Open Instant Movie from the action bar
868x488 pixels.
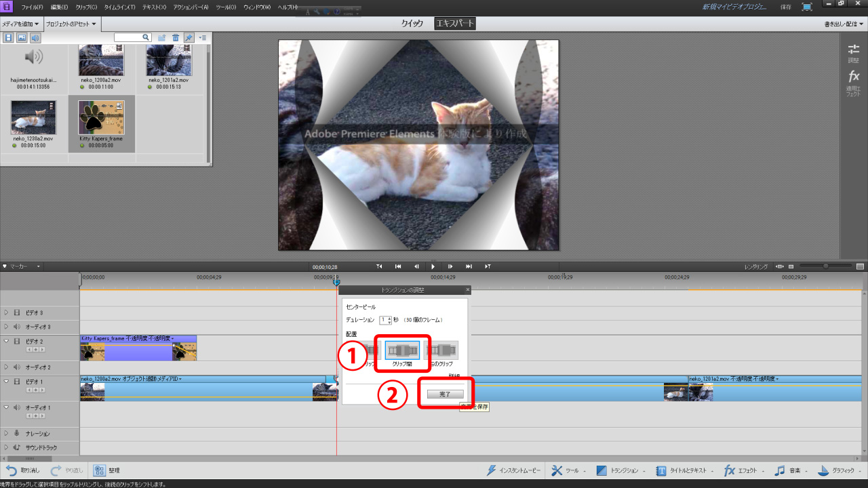point(492,470)
